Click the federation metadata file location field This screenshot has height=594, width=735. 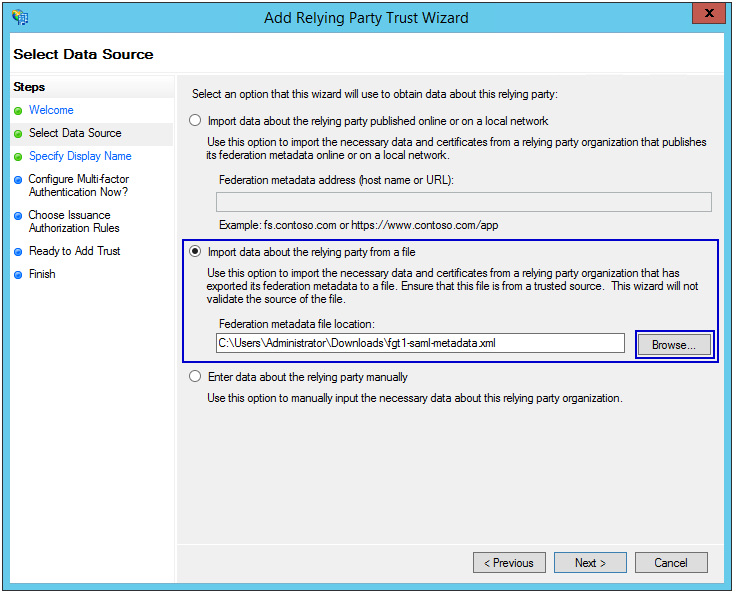420,343
